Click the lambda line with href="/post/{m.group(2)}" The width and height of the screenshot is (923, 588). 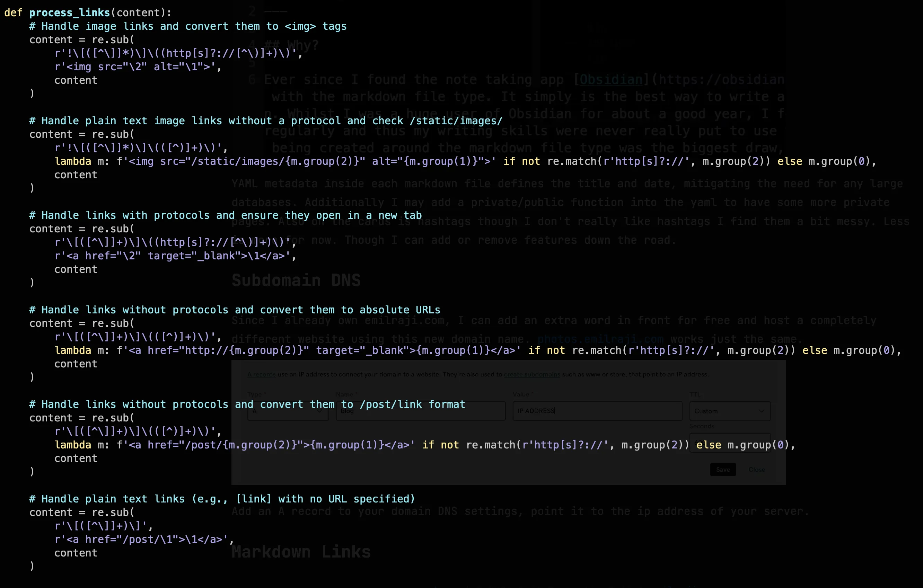[425, 445]
